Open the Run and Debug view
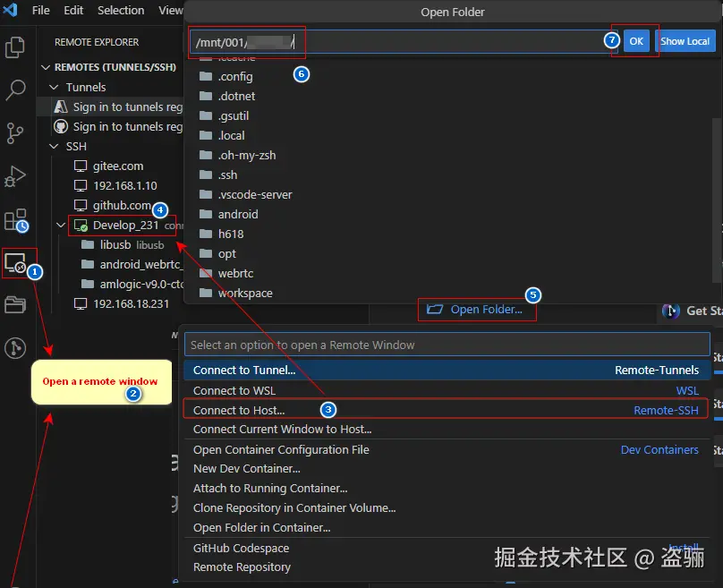This screenshot has height=588, width=723. point(15,176)
